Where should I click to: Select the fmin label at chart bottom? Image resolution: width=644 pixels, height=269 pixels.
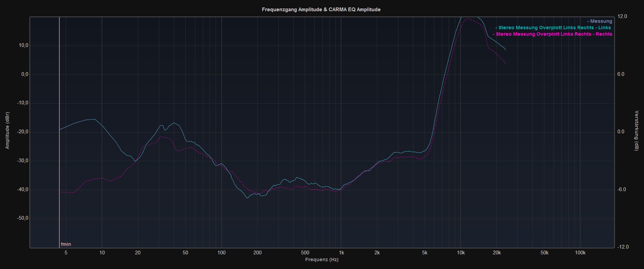point(66,244)
